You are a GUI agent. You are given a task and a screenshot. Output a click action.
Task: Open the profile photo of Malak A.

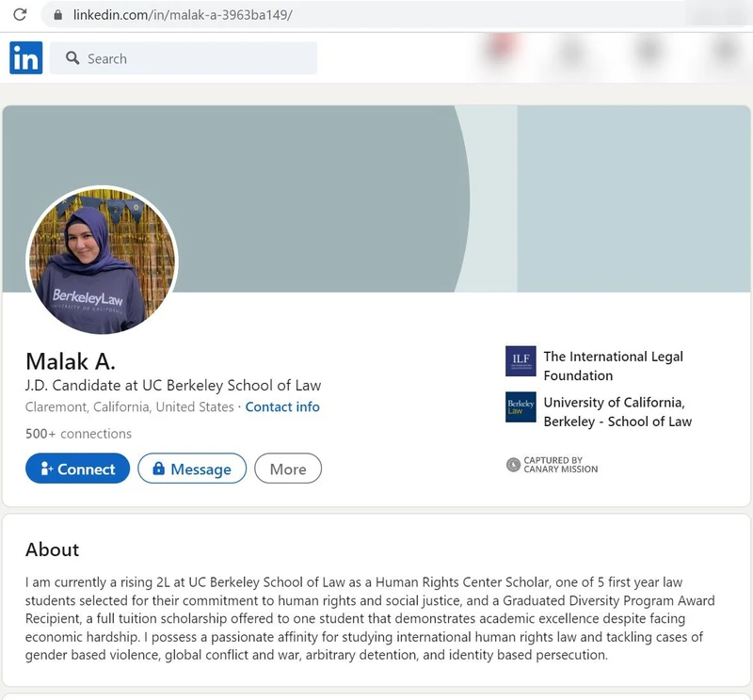pos(102,260)
